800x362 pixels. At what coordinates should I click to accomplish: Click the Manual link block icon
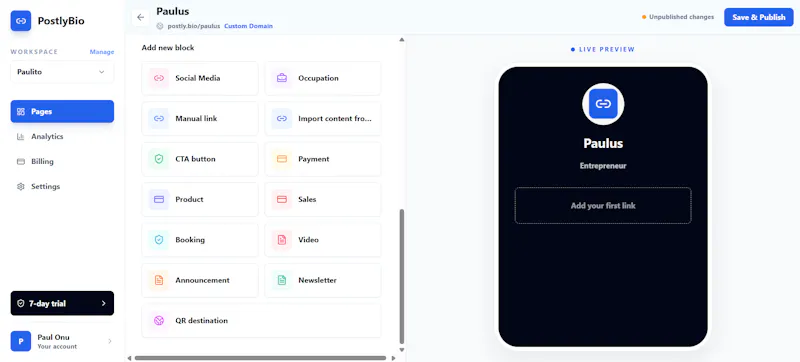tap(159, 118)
